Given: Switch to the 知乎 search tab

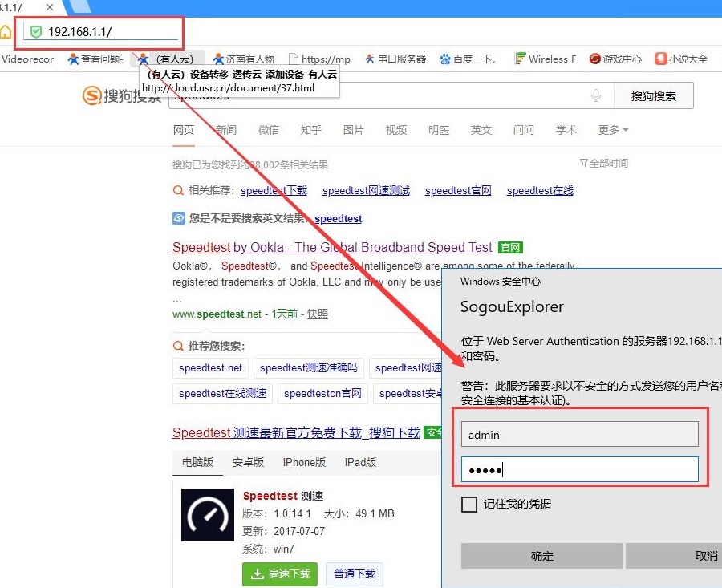Looking at the screenshot, I should tap(310, 130).
